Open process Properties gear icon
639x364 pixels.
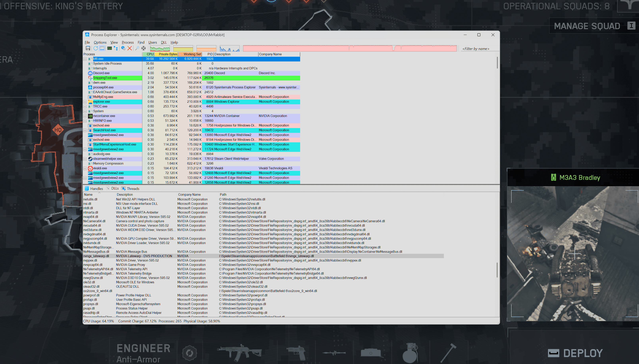123,48
